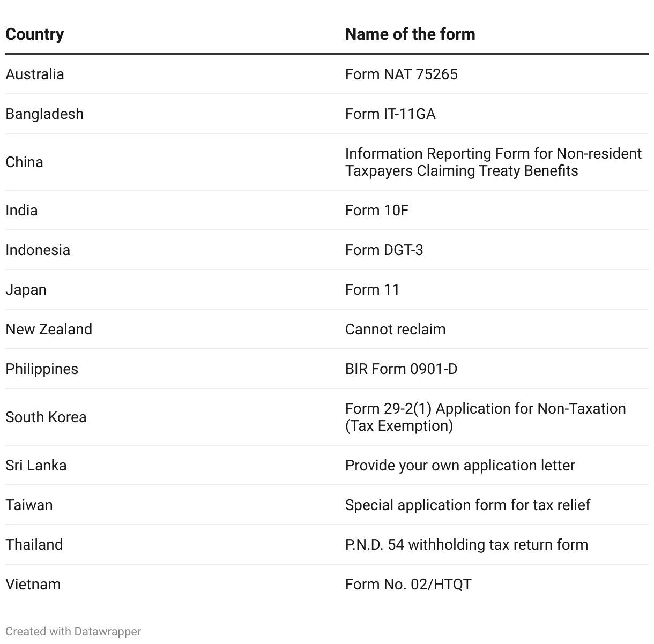
Task: Click the India country cell
Action: click(21, 210)
